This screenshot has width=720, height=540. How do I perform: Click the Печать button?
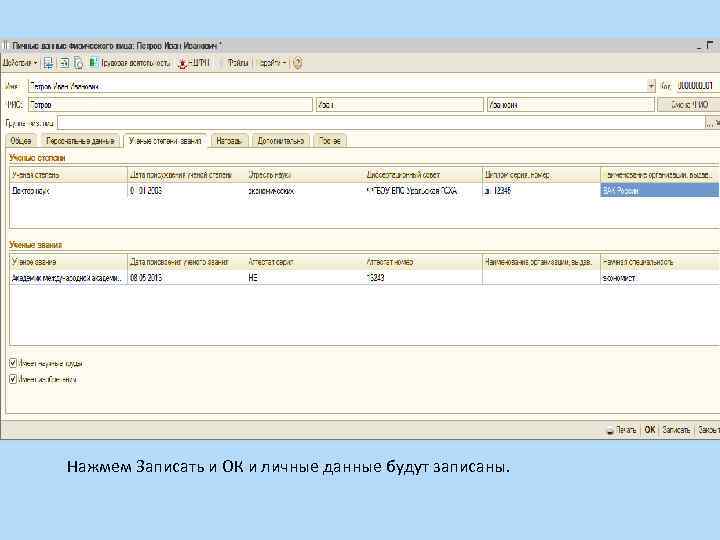(621, 430)
